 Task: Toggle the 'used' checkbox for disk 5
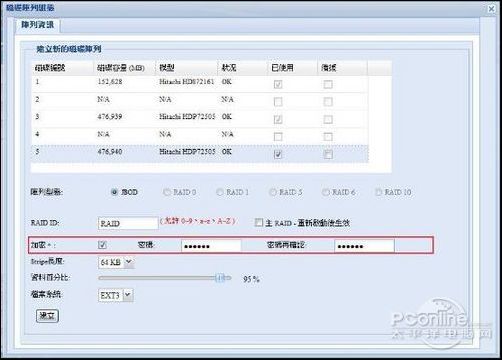278,154
